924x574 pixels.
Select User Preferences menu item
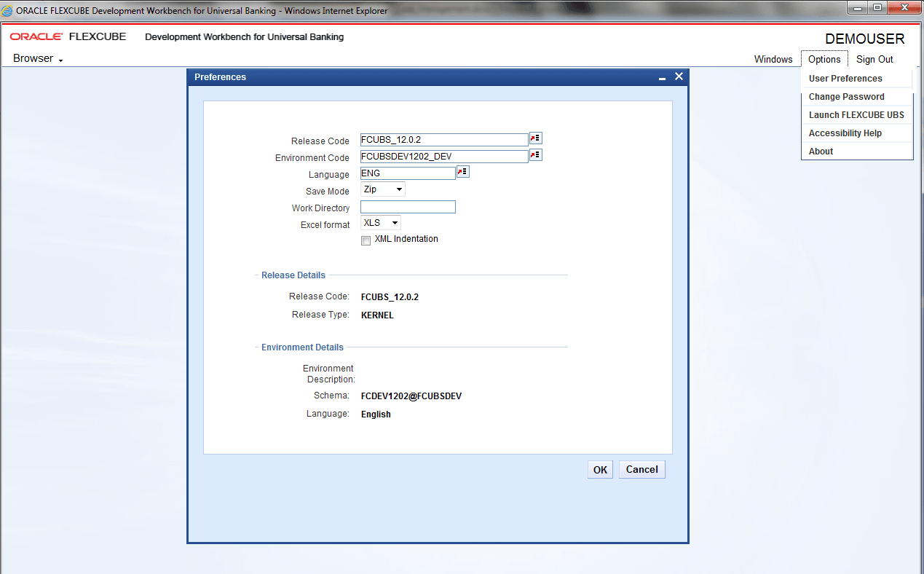click(x=857, y=79)
